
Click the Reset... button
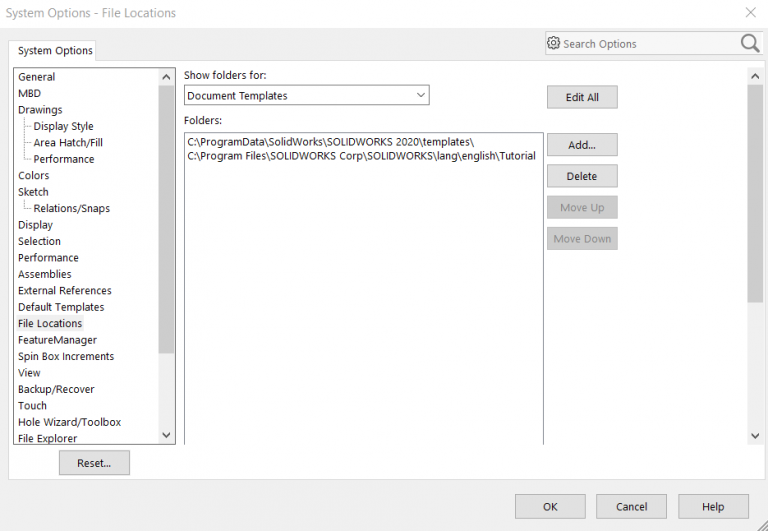point(94,463)
